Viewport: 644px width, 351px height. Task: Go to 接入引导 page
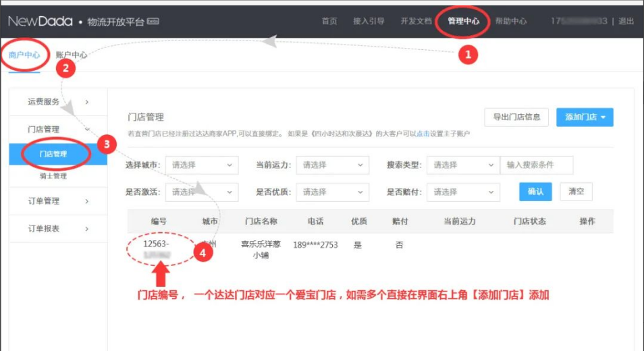click(x=369, y=22)
